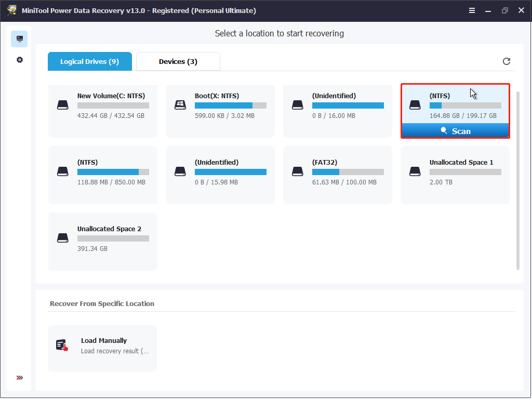Click drive icon of 199.17 GB NTFS partition
This screenshot has height=399, width=532.
(x=415, y=105)
